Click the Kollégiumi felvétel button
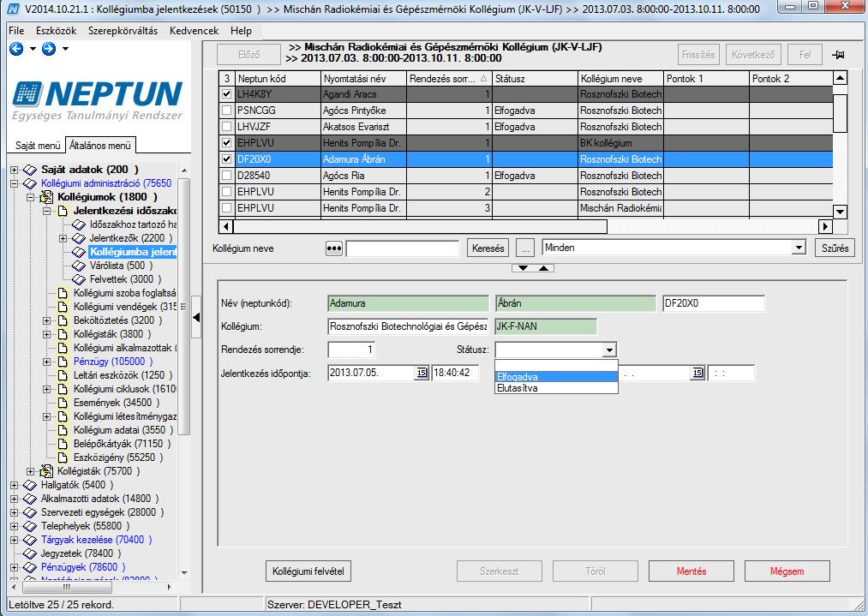Viewport: 868px width, 616px height. [308, 571]
